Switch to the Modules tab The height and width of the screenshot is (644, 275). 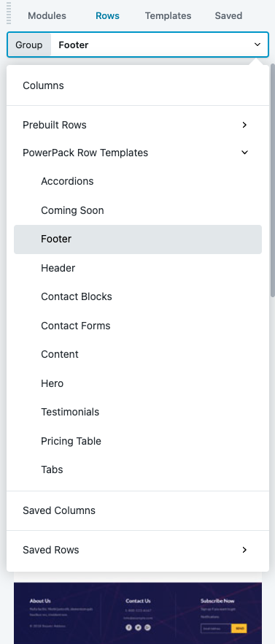coord(47,16)
